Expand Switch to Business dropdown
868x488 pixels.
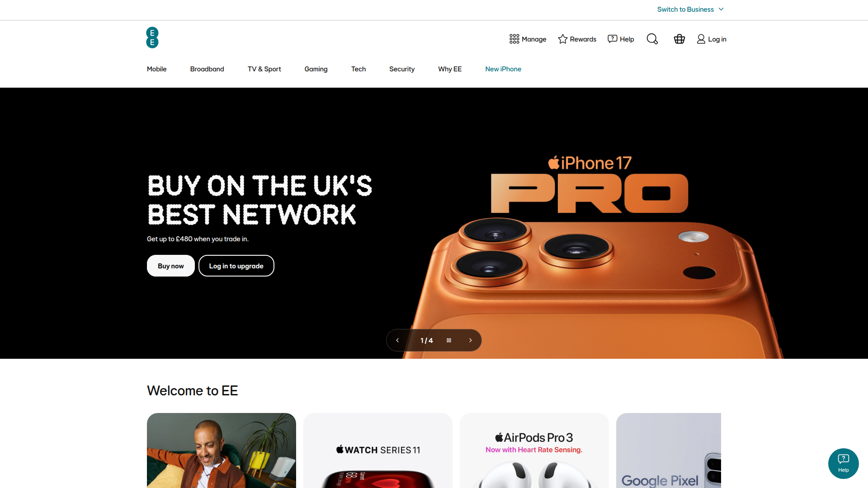690,9
